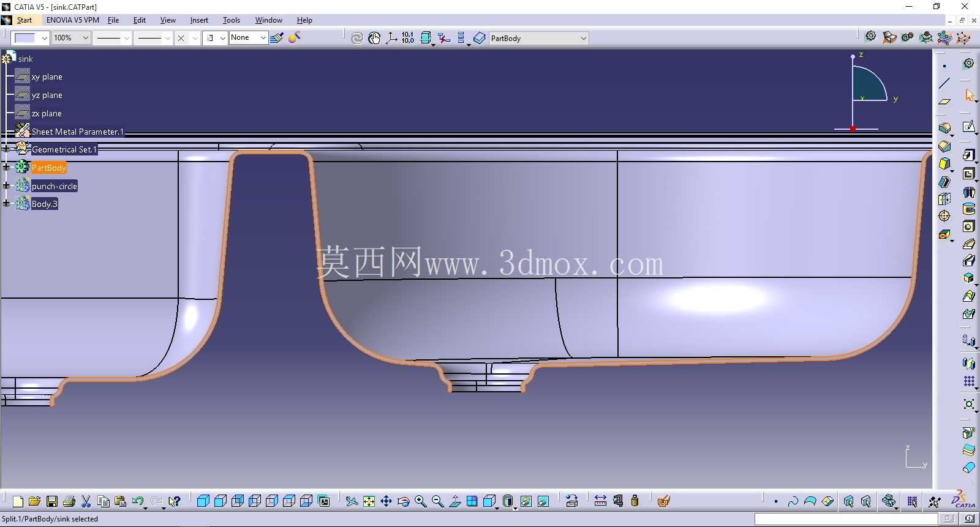
Task: Expand the Geometrical Set.1 tree node
Action: coord(6,149)
